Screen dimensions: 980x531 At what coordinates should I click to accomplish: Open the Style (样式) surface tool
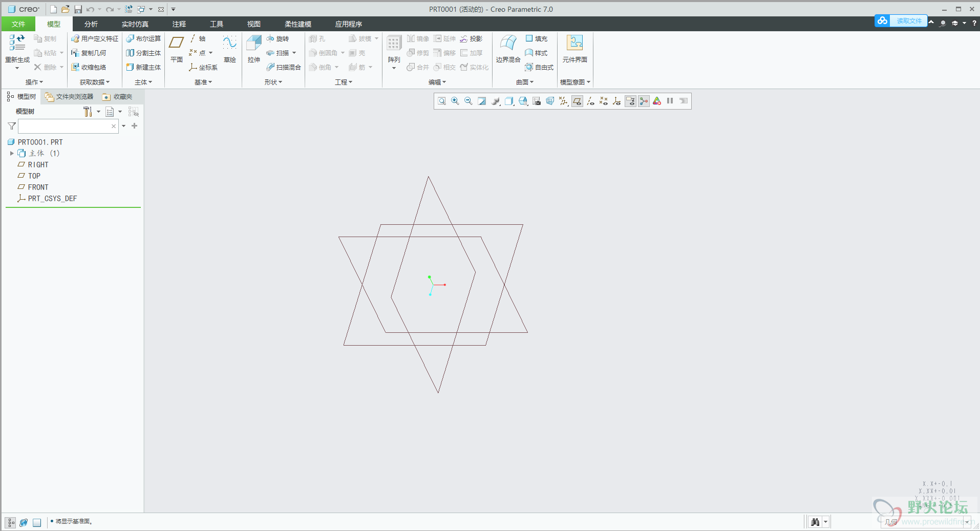tap(536, 53)
